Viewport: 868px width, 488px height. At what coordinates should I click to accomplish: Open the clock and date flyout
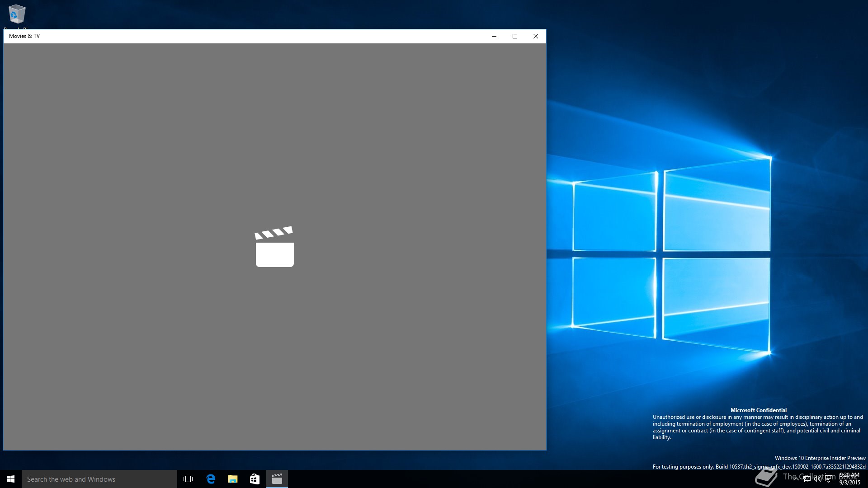coord(849,479)
